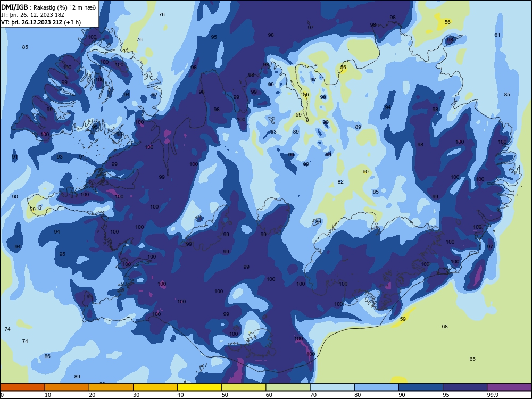Viewport: 532px width, 399px height.
Task: Click the title text 'Rakastig (%) í 2 m hæð'
Action: (65, 7)
